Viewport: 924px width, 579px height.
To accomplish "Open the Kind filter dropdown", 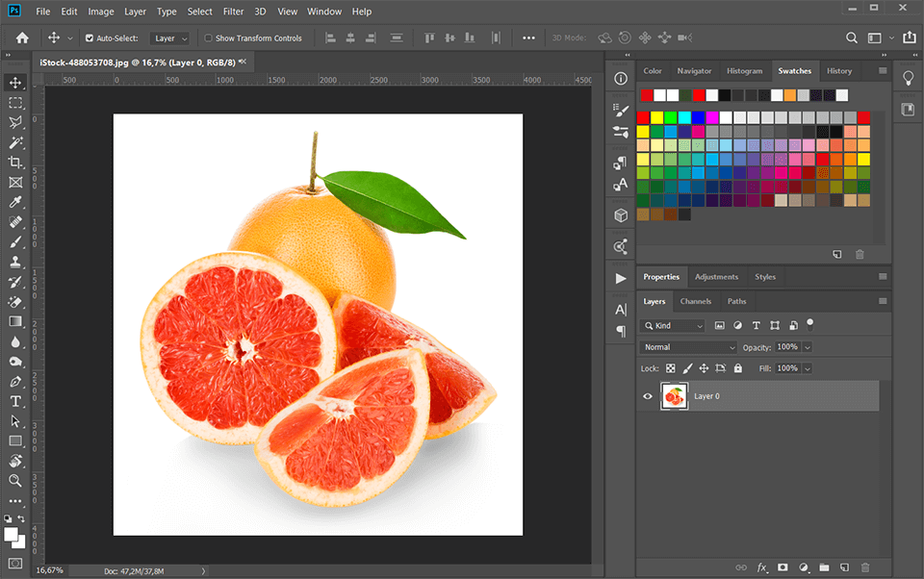I will point(673,326).
